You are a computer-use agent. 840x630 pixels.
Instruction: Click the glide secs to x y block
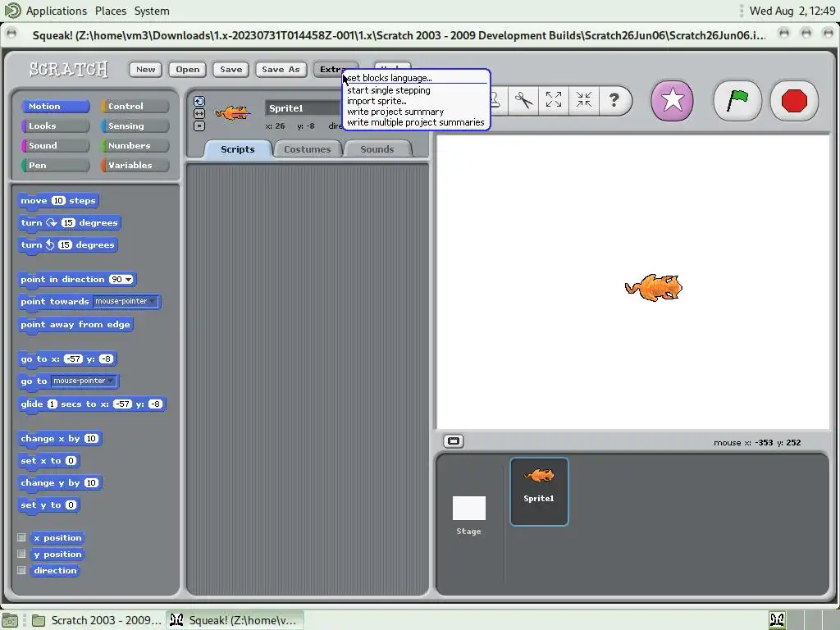tap(92, 404)
